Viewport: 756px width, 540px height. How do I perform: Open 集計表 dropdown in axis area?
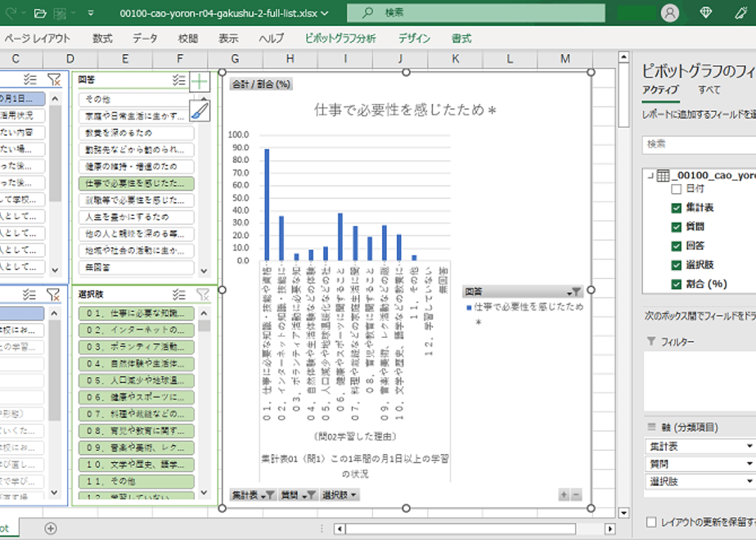(749, 446)
